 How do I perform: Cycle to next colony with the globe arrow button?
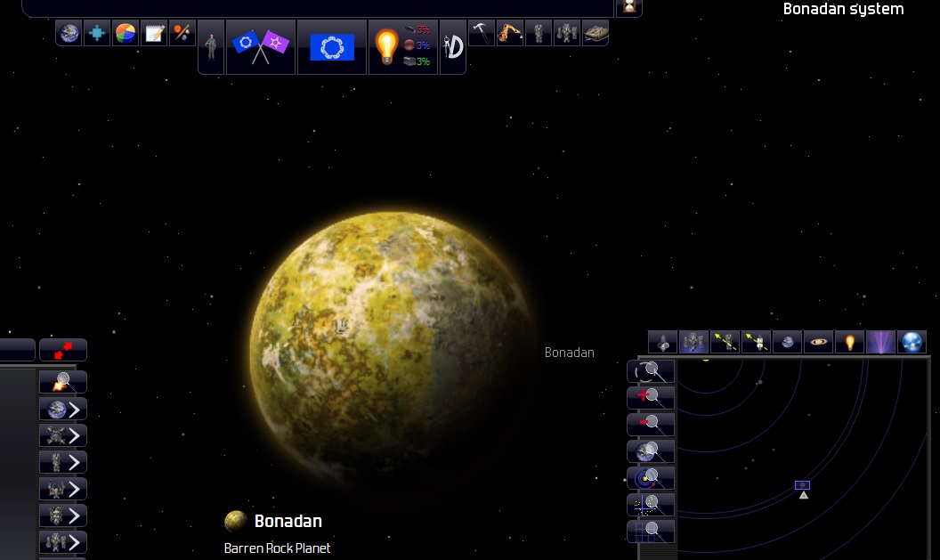(63, 410)
